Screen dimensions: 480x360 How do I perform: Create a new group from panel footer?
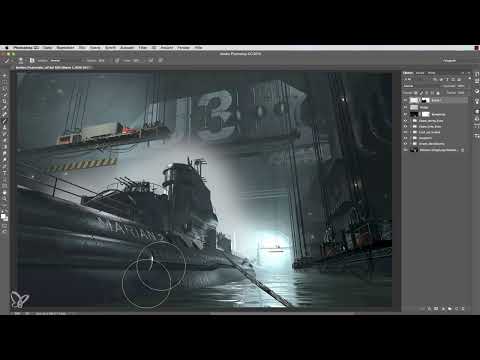click(450, 309)
